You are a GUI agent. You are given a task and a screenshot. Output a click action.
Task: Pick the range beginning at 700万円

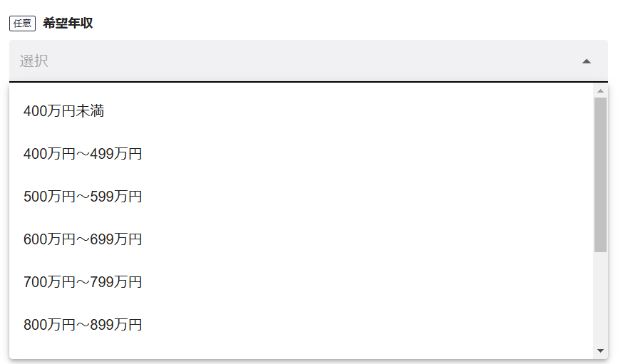(83, 282)
